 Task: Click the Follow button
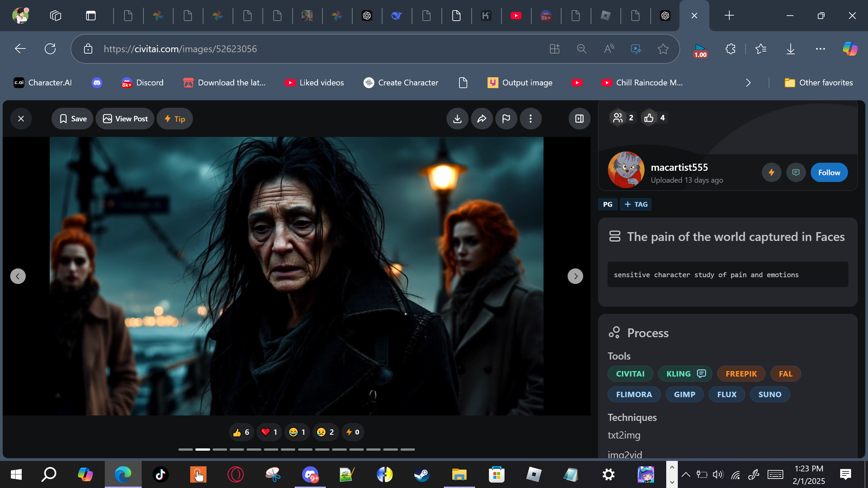point(829,172)
